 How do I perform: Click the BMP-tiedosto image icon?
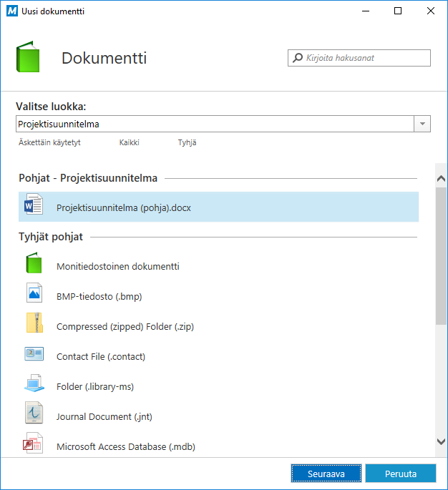(34, 295)
